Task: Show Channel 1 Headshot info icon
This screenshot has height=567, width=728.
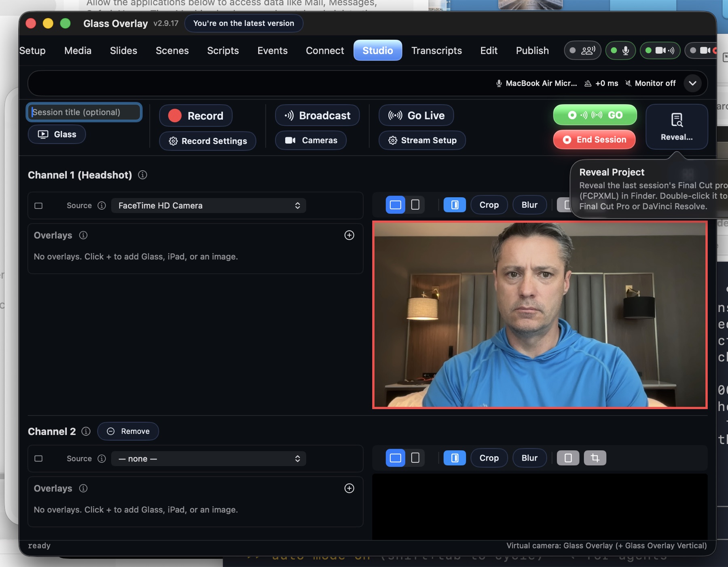Action: point(142,175)
